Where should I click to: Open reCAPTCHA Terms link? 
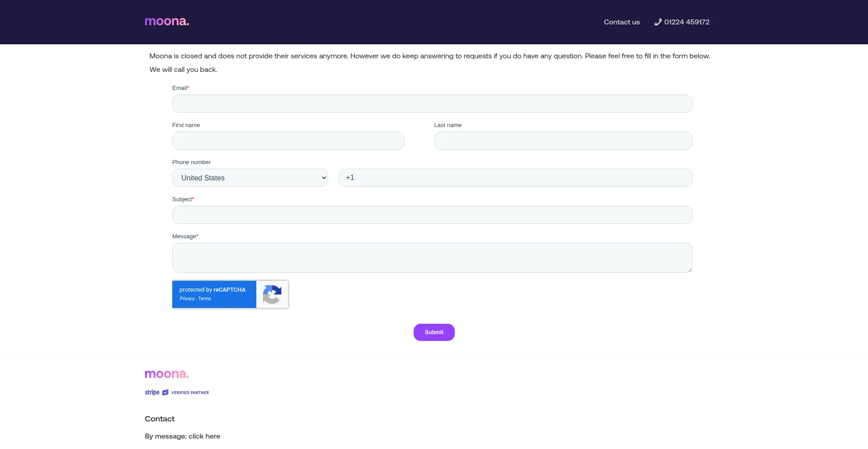[x=204, y=299]
